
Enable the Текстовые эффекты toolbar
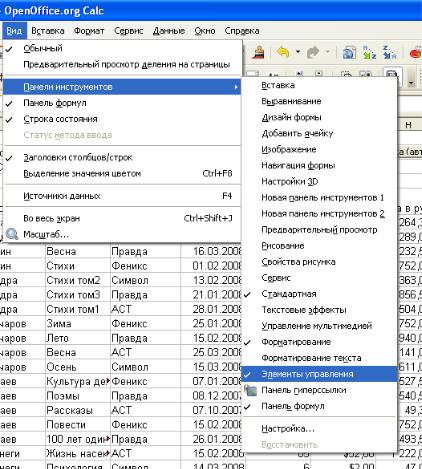pyautogui.click(x=319, y=310)
